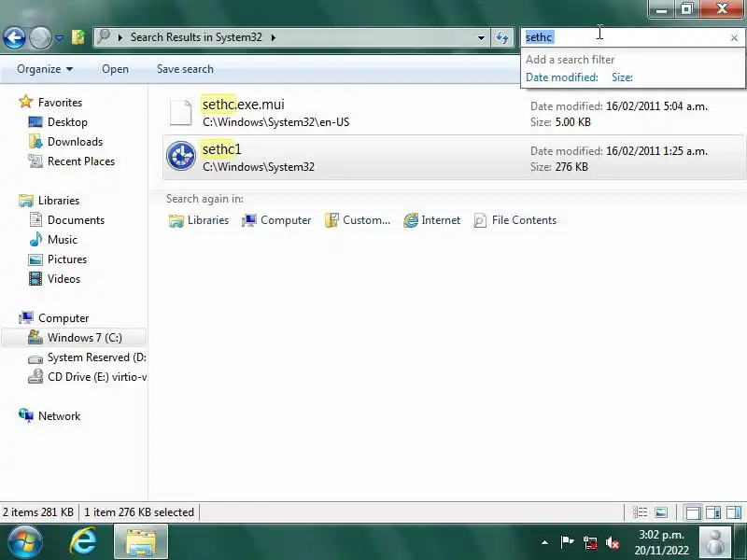
Task: Click the music note icon beside Music
Action: 35,239
